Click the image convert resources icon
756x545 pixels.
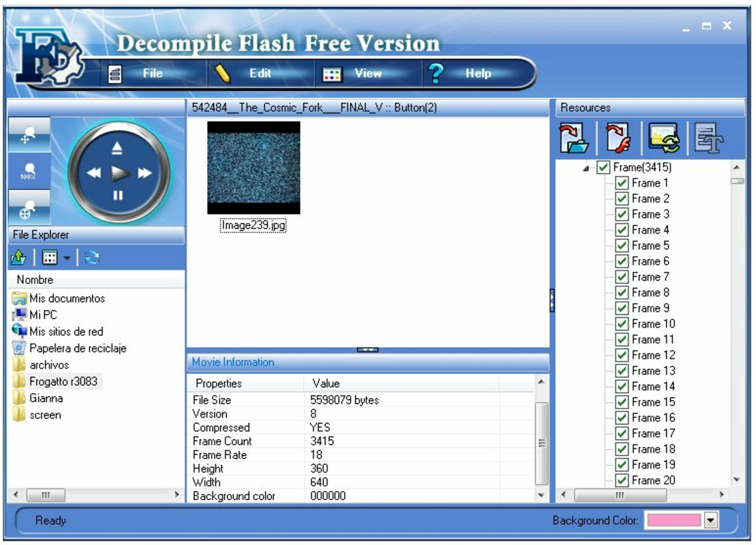click(664, 138)
